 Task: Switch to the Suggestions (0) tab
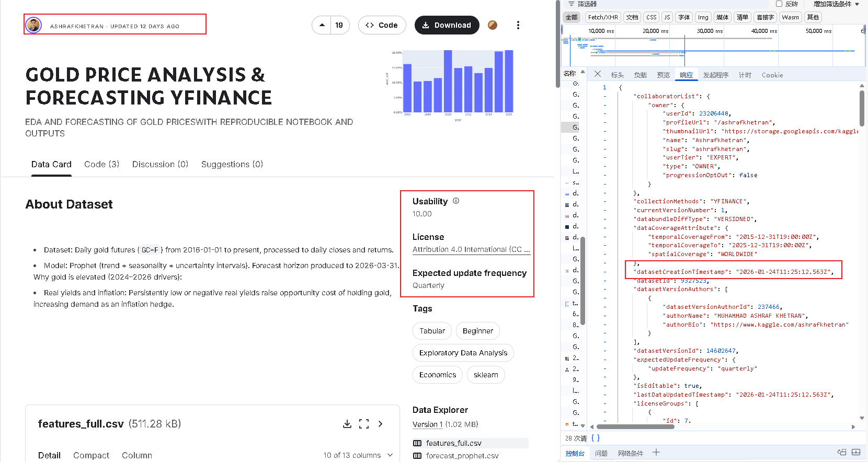pyautogui.click(x=232, y=164)
